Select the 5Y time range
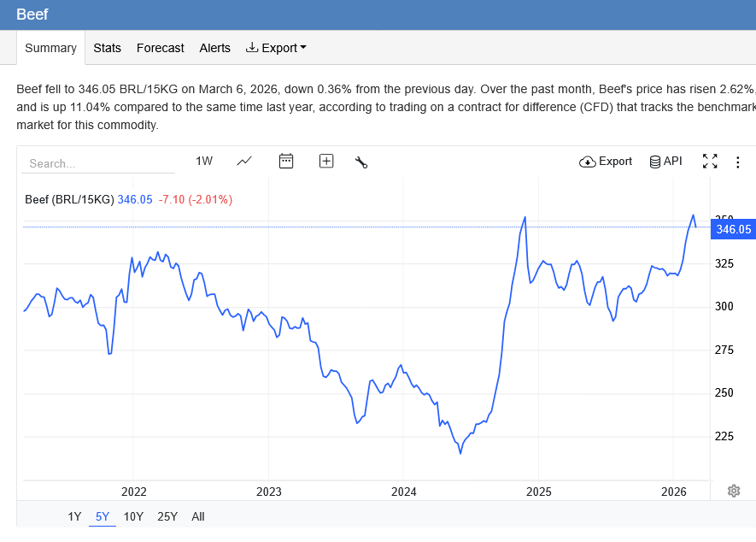The image size is (756, 542). 103,516
